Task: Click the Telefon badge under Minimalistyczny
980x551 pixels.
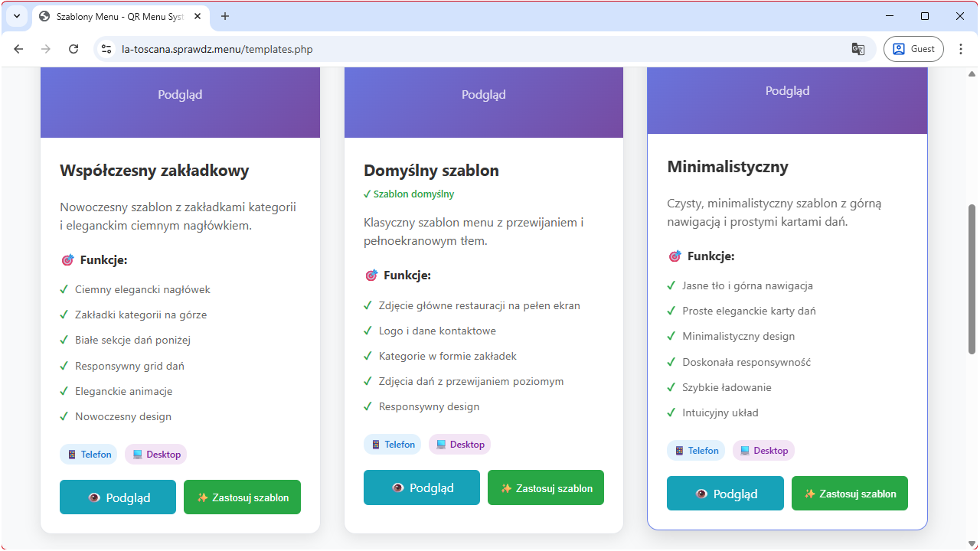Action: click(696, 451)
